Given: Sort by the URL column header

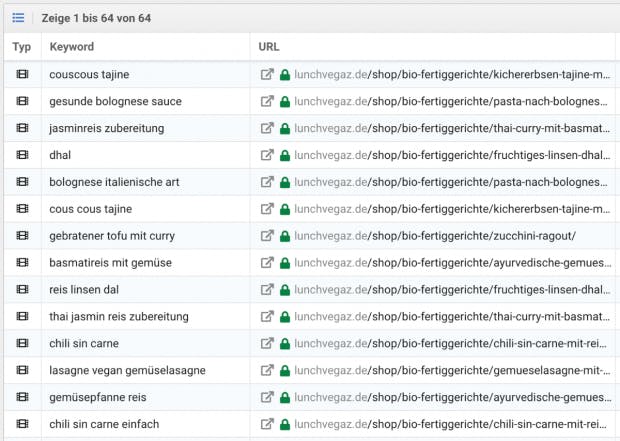Looking at the screenshot, I should click(269, 47).
